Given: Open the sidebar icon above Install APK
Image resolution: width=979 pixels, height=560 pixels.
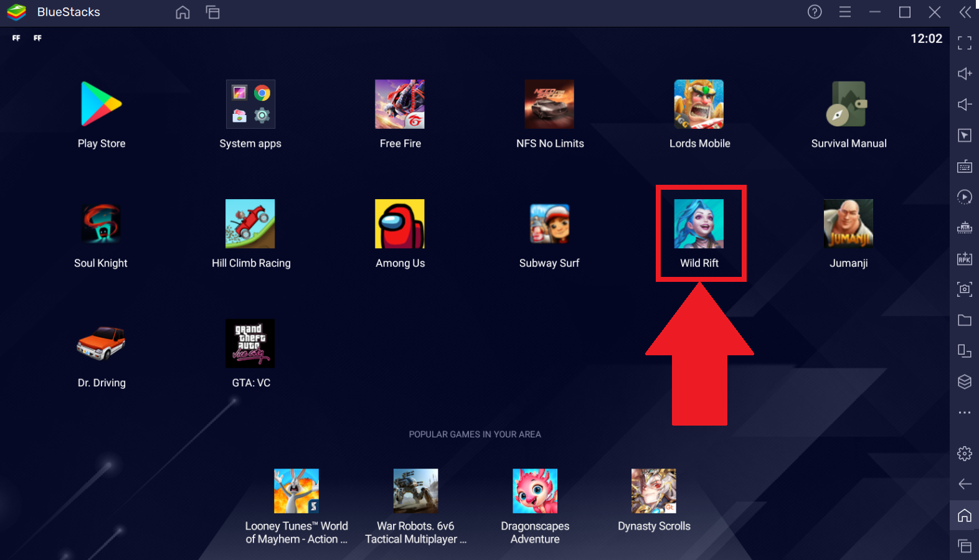Looking at the screenshot, I should (965, 228).
